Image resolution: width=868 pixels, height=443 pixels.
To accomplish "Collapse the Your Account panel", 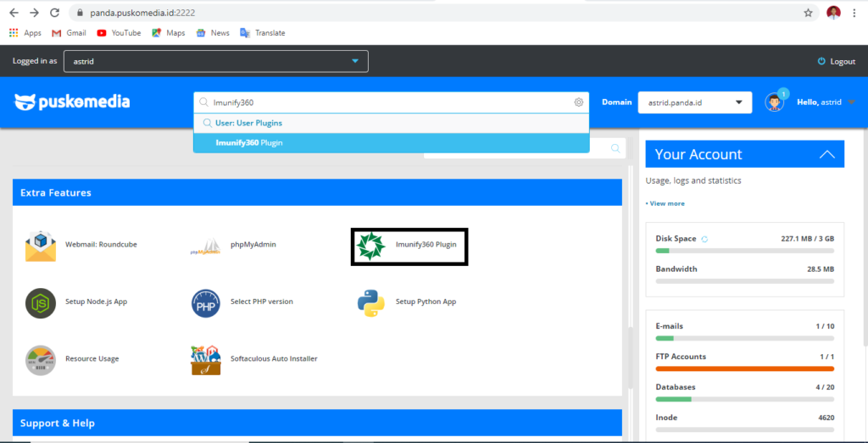I will 827,154.
